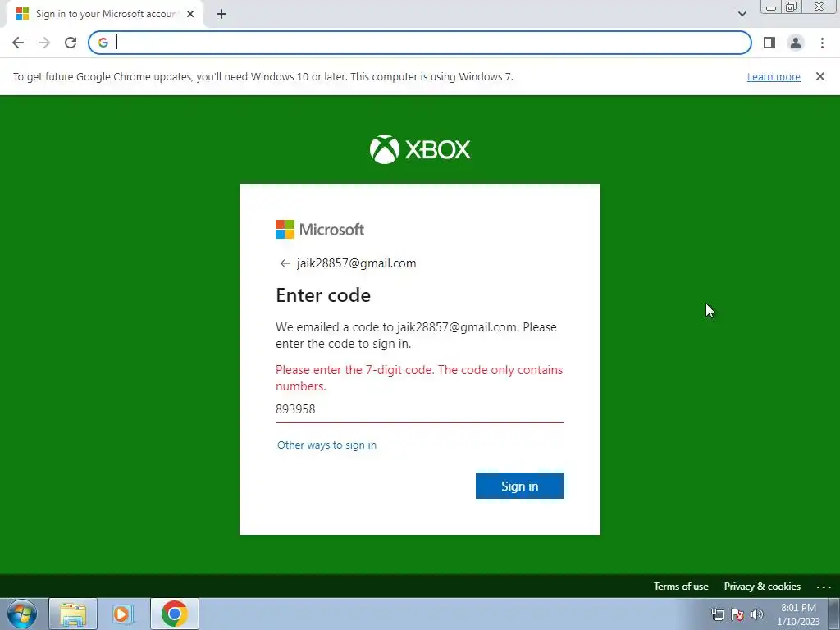Click the Enter code heading
The image size is (840, 630).
[x=323, y=295]
